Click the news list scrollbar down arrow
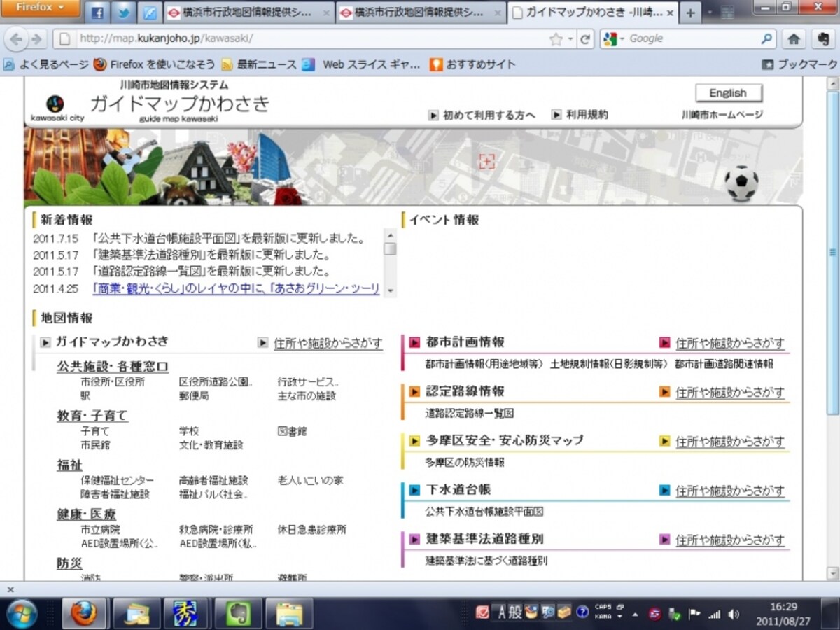The height and width of the screenshot is (630, 840). click(x=390, y=290)
